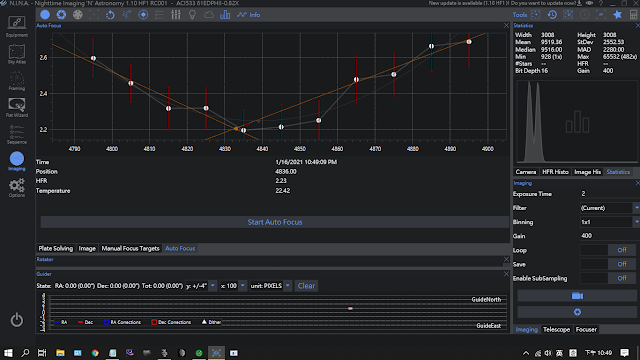Toggle the statistics bar chart icon
Viewport: 640px width, 360px height.
(x=225, y=15)
